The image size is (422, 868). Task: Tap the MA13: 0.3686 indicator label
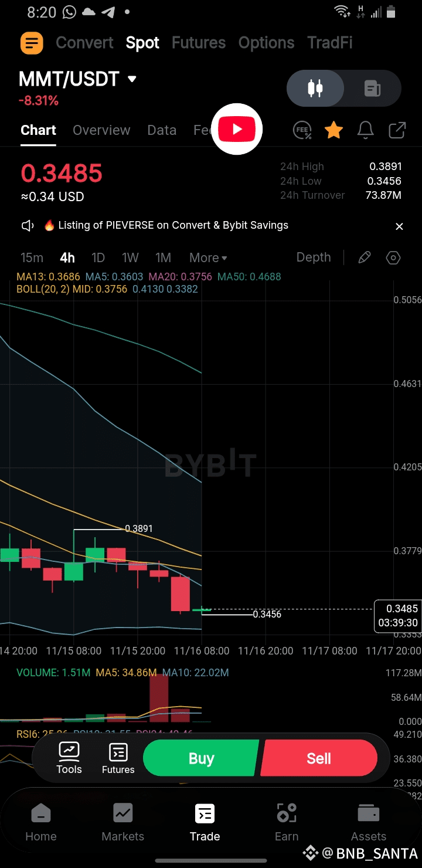click(x=49, y=276)
